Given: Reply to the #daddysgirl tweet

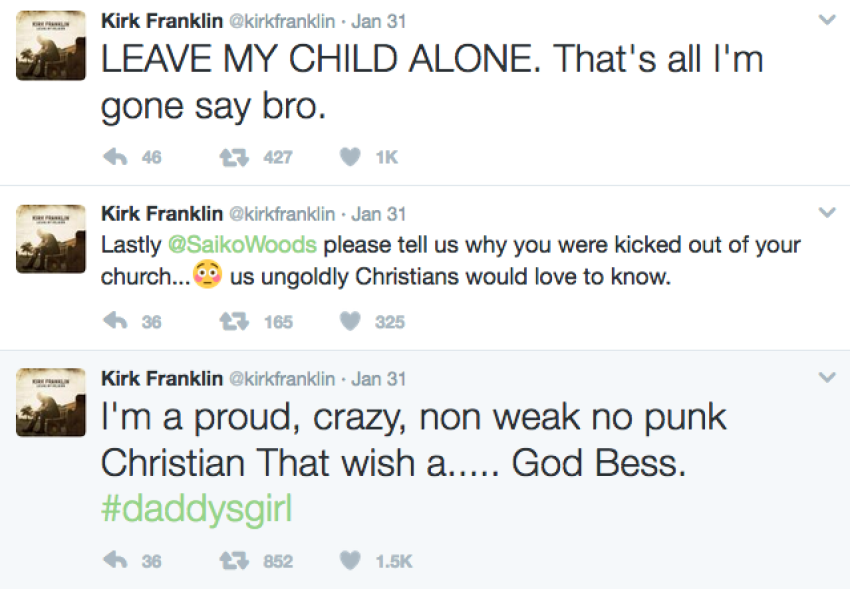Looking at the screenshot, I should coord(116,561).
